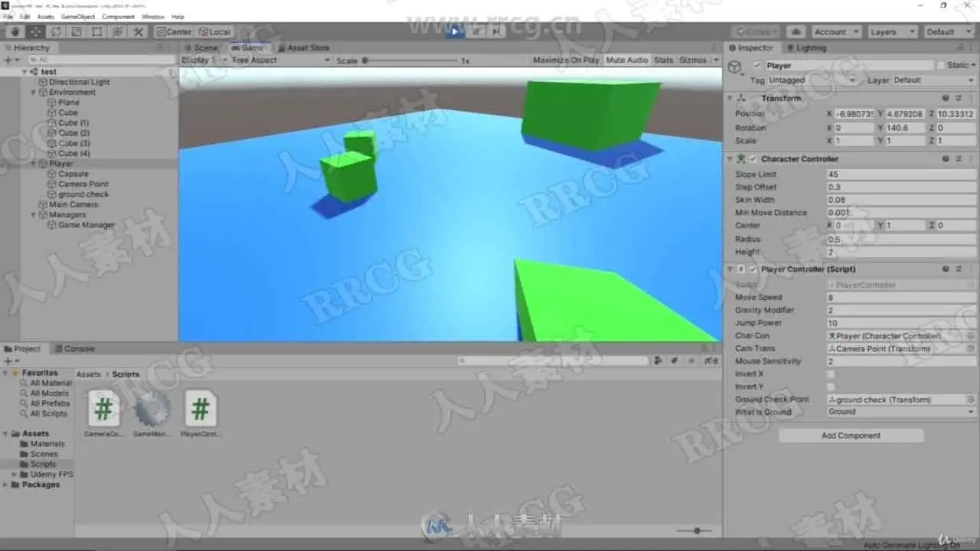Toggle the Static checkbox
The image size is (980, 551).
click(x=941, y=66)
